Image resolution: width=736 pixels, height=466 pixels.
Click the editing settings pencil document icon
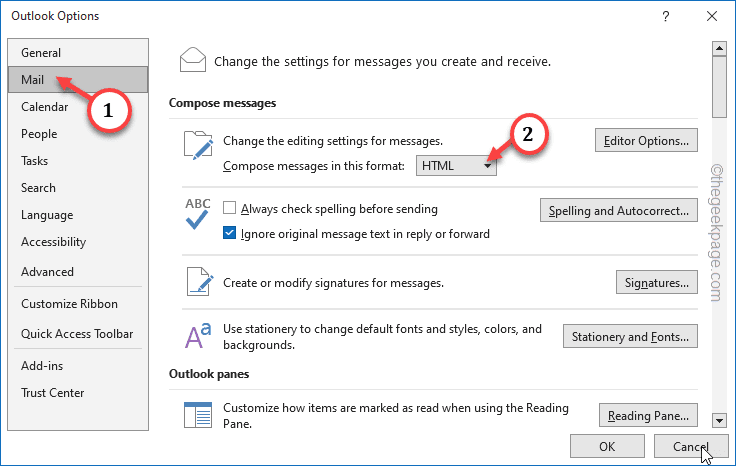click(198, 145)
